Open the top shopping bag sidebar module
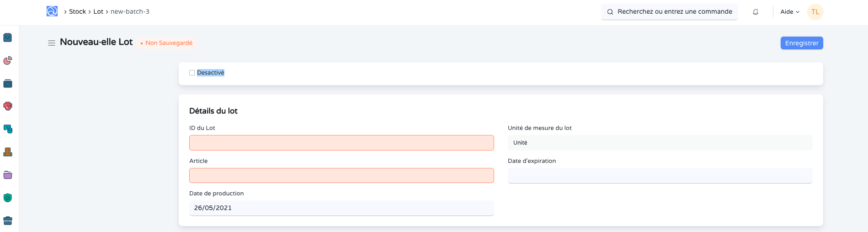The height and width of the screenshot is (232, 868). pyautogui.click(x=8, y=38)
